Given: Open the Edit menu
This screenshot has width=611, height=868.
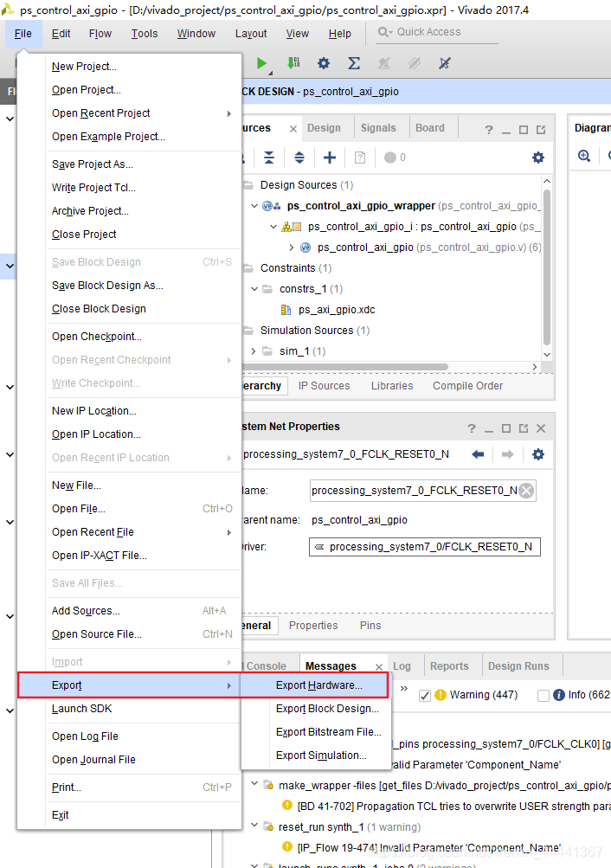Looking at the screenshot, I should 61,34.
